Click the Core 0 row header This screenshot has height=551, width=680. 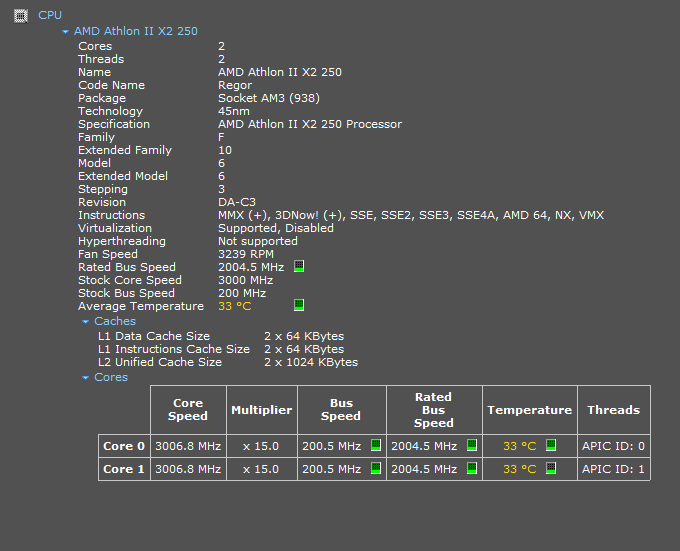(124, 446)
